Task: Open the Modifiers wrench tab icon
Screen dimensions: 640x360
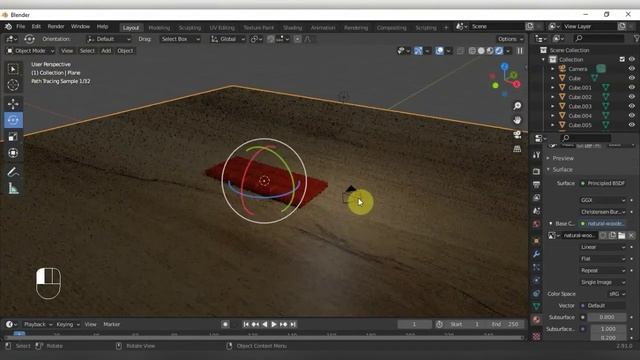Action: point(536,254)
